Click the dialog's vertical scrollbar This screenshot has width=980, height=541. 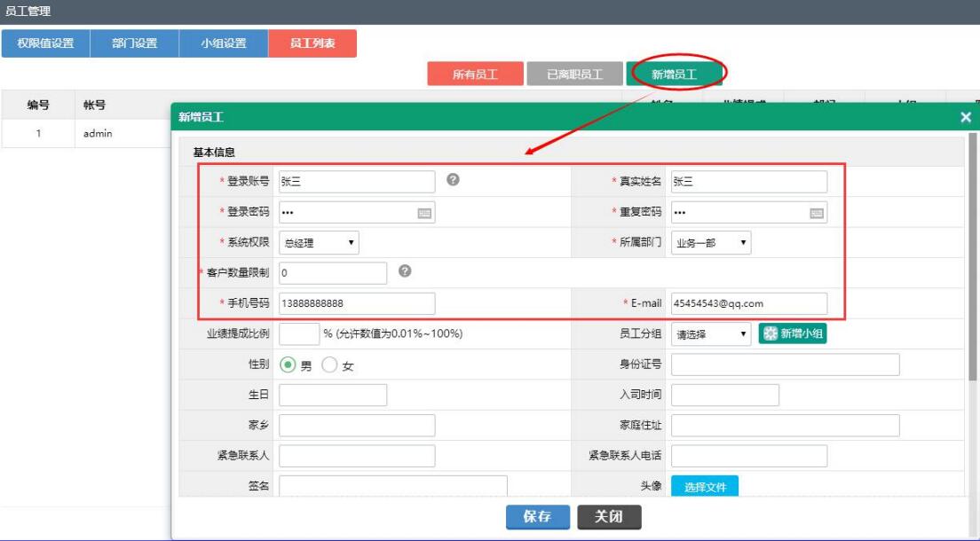[972, 257]
